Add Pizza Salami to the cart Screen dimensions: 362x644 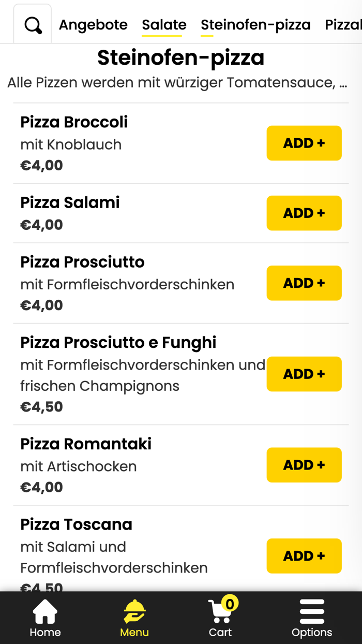pyautogui.click(x=304, y=213)
